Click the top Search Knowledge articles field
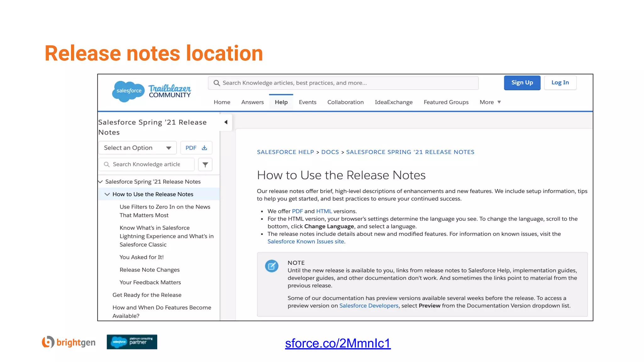 [x=343, y=83]
